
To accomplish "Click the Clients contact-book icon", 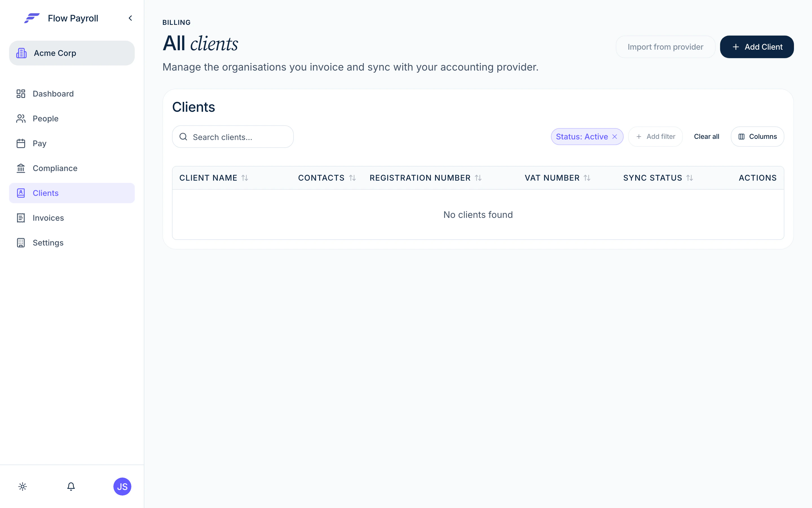I will pos(21,193).
